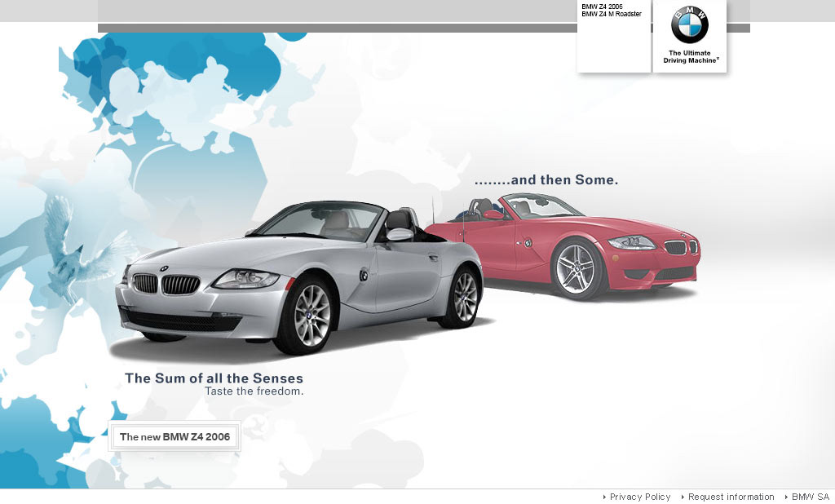Click the '........and then Some.' caption
Screen dimensions: 835x504
[x=546, y=180]
